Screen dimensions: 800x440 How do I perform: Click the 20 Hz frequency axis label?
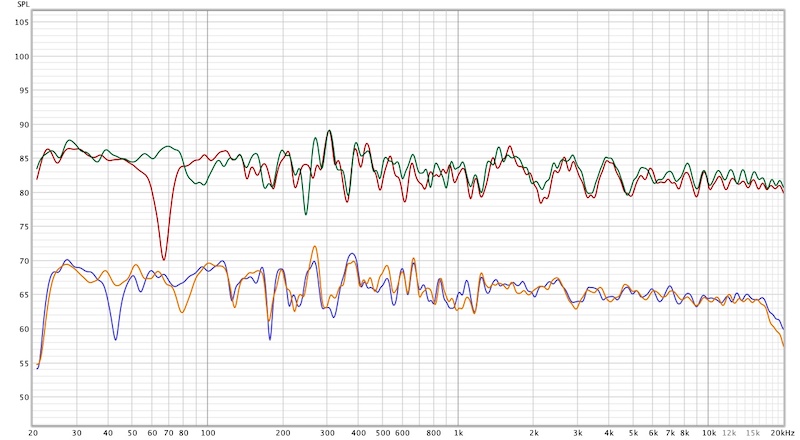point(33,433)
